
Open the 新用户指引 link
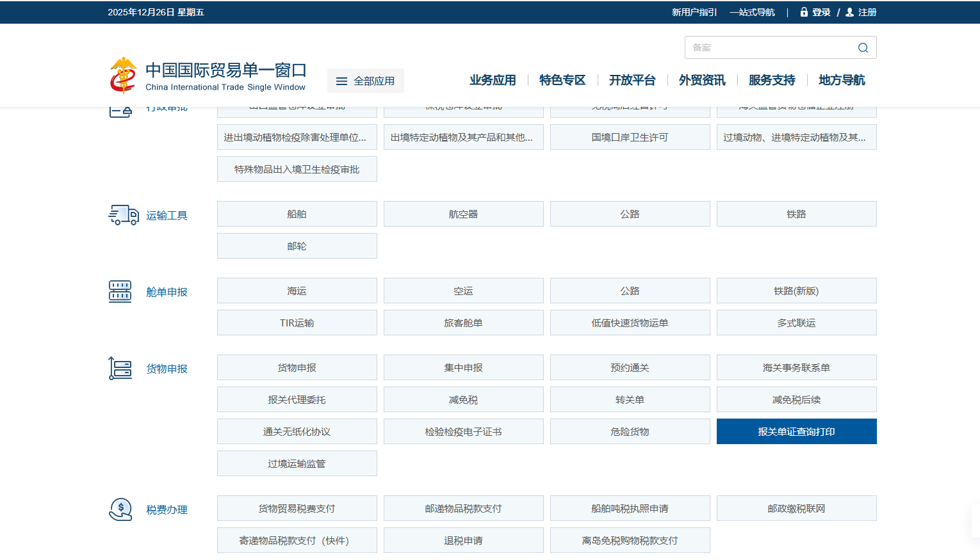694,12
